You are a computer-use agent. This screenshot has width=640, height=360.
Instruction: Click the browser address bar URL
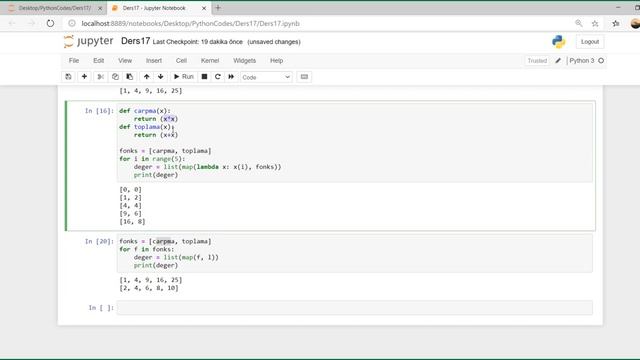point(191,23)
